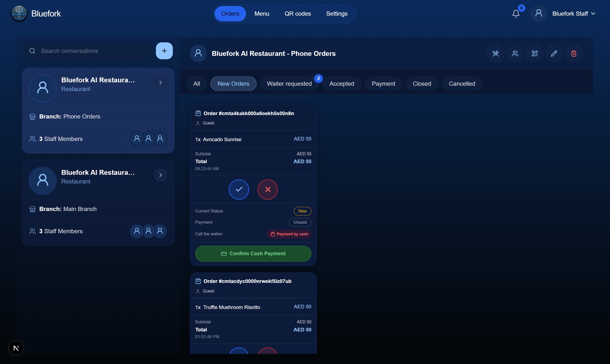Expand the Phone Orders branch card chevron
The height and width of the screenshot is (364, 610).
pyautogui.click(x=161, y=83)
